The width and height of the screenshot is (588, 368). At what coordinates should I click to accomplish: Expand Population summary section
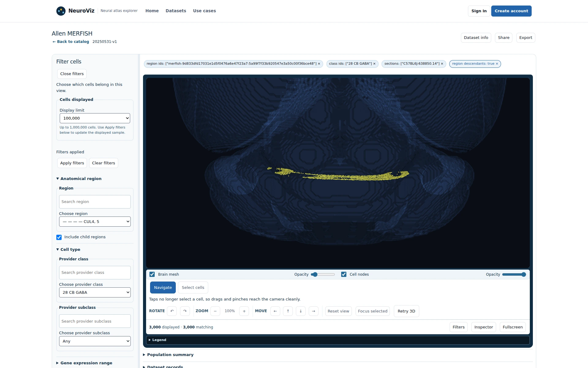point(168,355)
